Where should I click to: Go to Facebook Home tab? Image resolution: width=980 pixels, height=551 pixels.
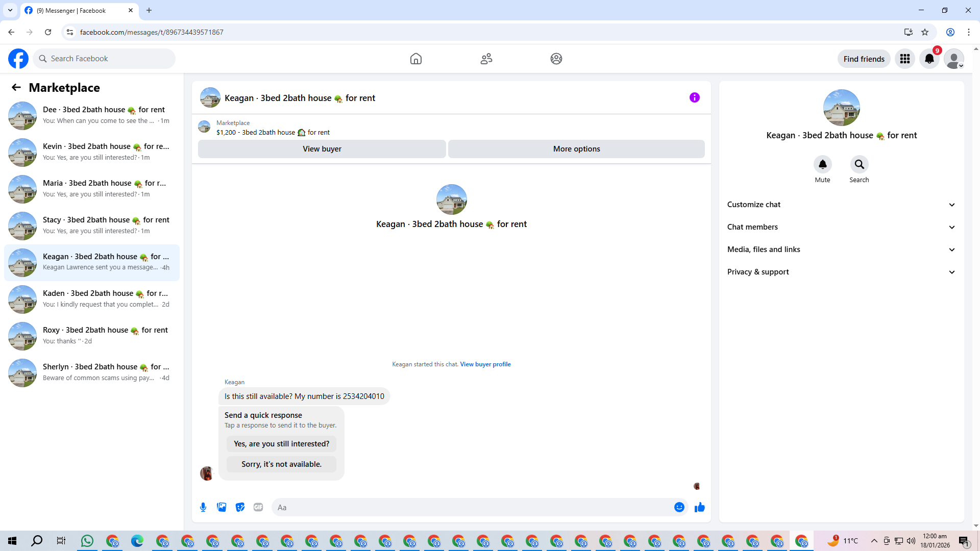[x=416, y=59]
